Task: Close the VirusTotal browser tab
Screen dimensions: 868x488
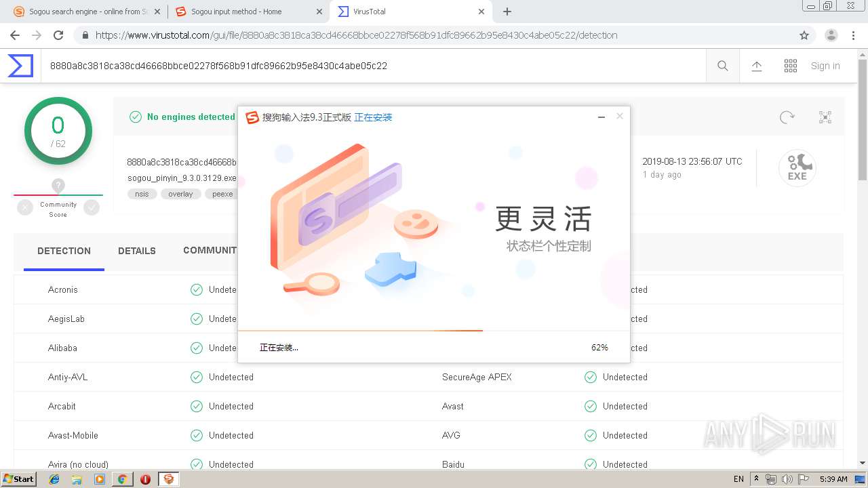Action: point(481,12)
